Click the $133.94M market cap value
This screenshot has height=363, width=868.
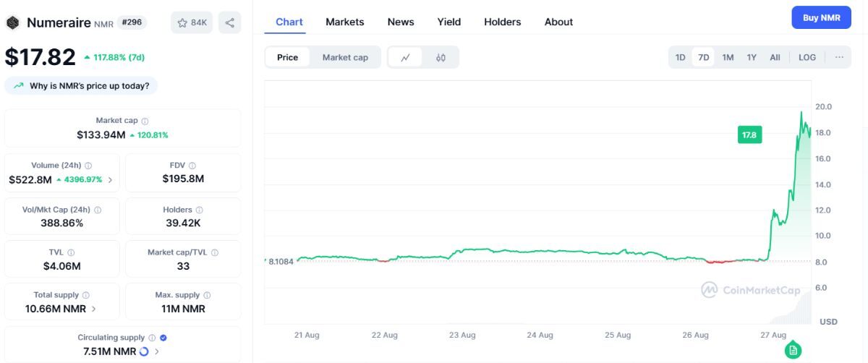[101, 134]
